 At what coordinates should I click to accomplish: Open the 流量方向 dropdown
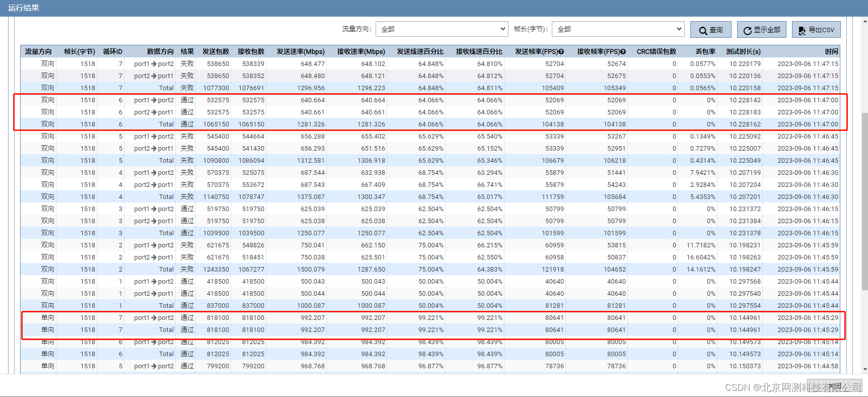point(442,29)
